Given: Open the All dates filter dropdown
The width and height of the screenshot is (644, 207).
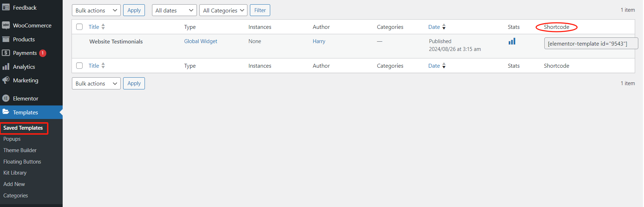Looking at the screenshot, I should click(174, 10).
